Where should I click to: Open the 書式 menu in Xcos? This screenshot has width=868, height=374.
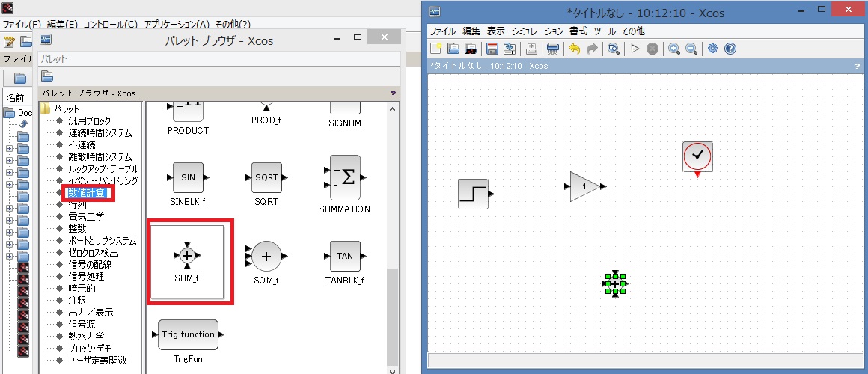pos(578,31)
